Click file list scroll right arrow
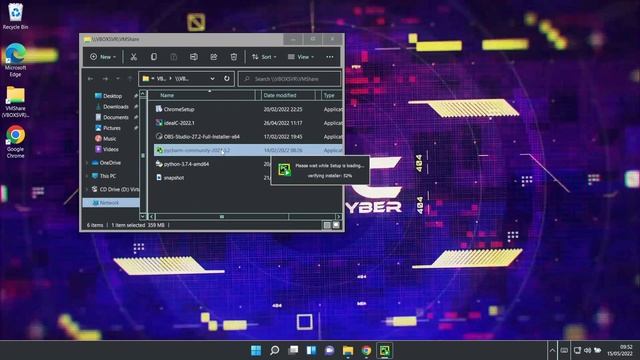Viewport: 640px width, 360px height. tap(338, 216)
